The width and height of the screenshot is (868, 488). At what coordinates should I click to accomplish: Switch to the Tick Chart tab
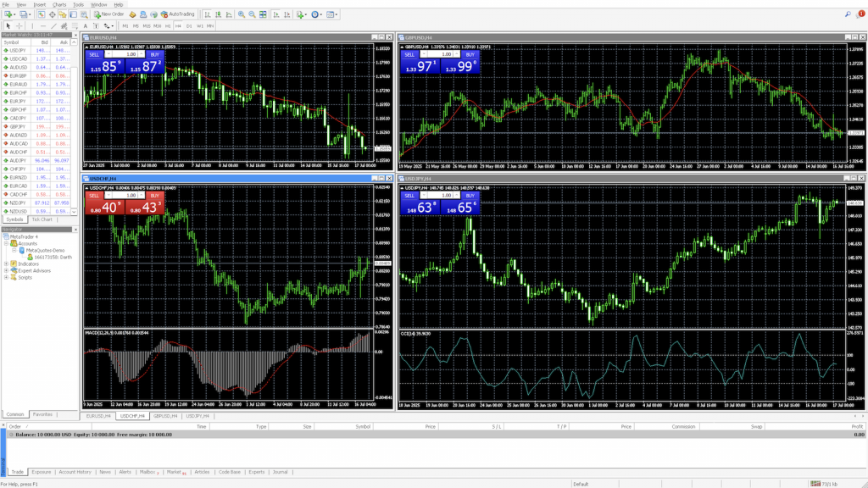[x=42, y=219]
